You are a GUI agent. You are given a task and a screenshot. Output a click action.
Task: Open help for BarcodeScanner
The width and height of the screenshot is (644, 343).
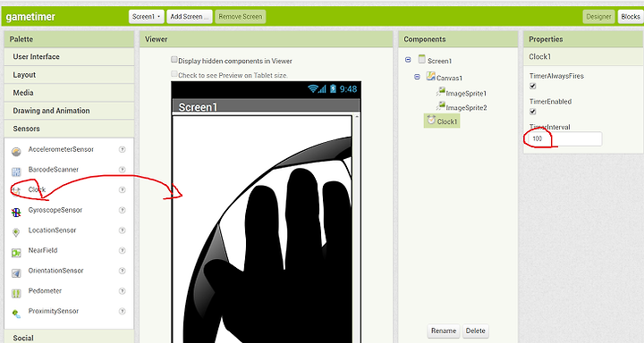(122, 170)
